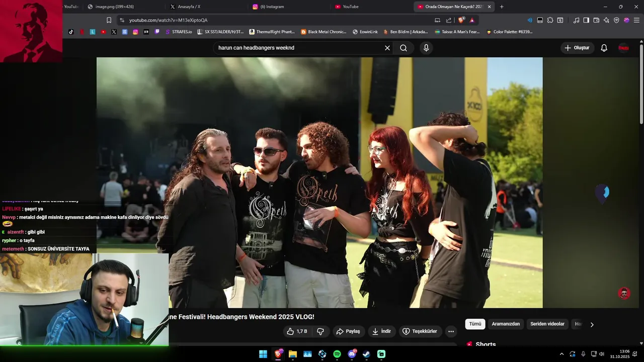Open the TikTok bookmark icon
Viewport: 644px width, 362px height.
[71, 32]
